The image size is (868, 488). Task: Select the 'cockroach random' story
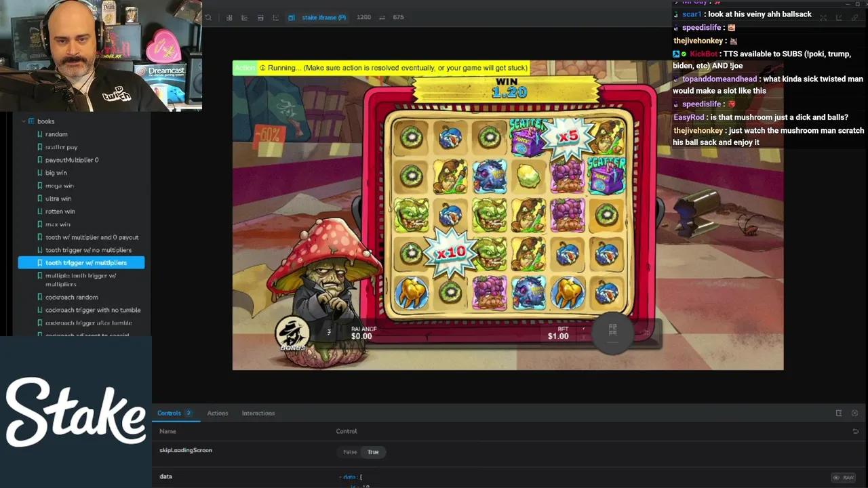(72, 297)
